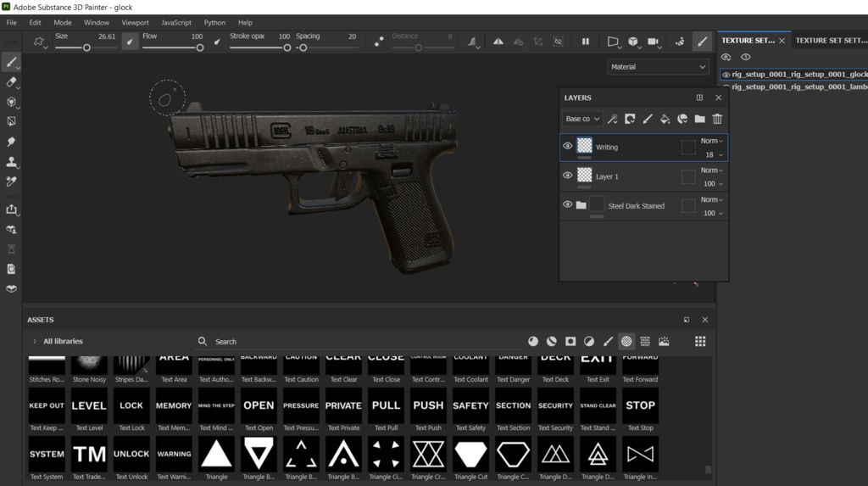Add a paint layer in Layers panel

coord(647,119)
